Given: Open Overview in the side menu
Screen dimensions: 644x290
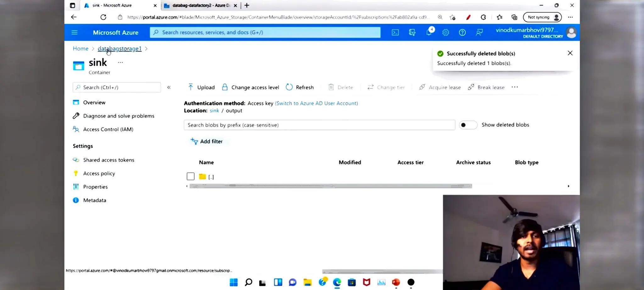Looking at the screenshot, I should tap(94, 102).
